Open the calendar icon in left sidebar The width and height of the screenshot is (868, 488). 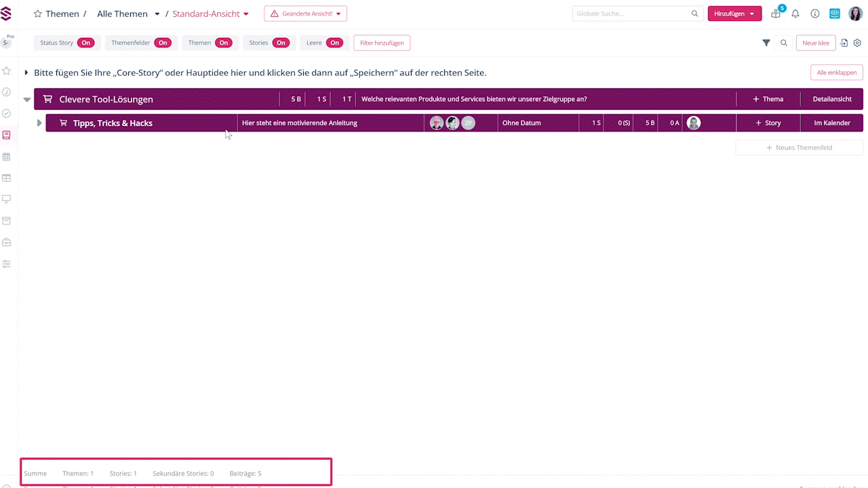(x=6, y=157)
